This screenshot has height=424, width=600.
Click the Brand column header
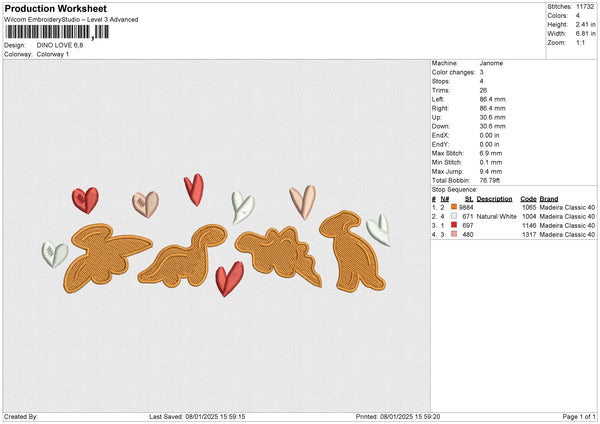[x=549, y=199]
